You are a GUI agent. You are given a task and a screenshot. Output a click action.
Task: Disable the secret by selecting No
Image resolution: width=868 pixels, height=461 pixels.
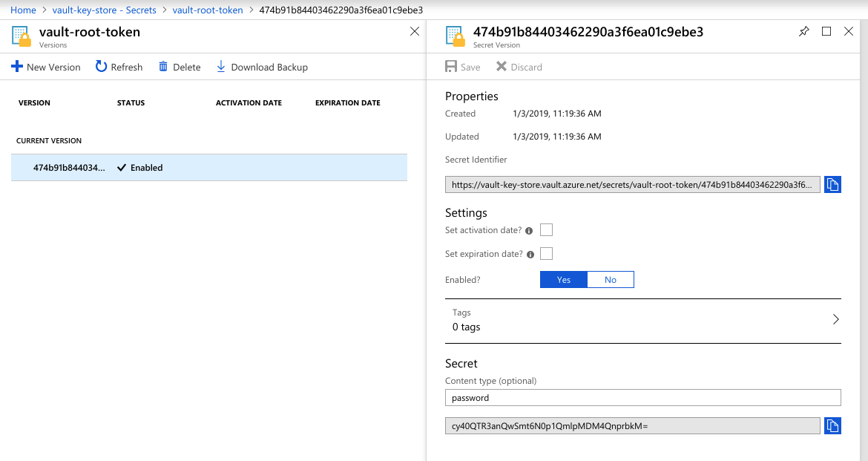click(x=610, y=279)
